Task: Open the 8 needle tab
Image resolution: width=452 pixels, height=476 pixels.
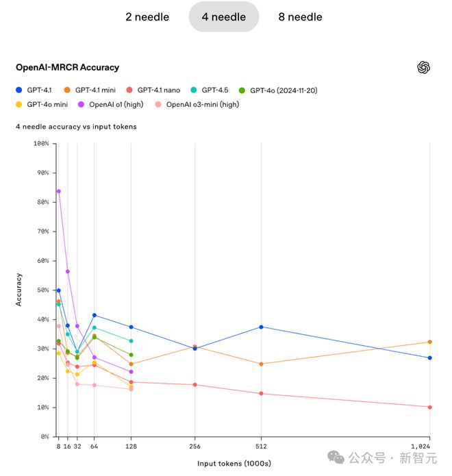Action: pos(300,16)
